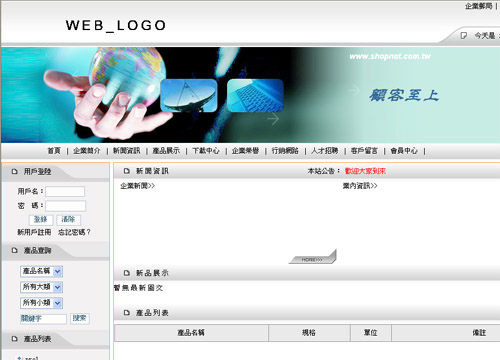500x360 pixels.
Task: Click the 產品名稱 table column header
Action: (191, 333)
